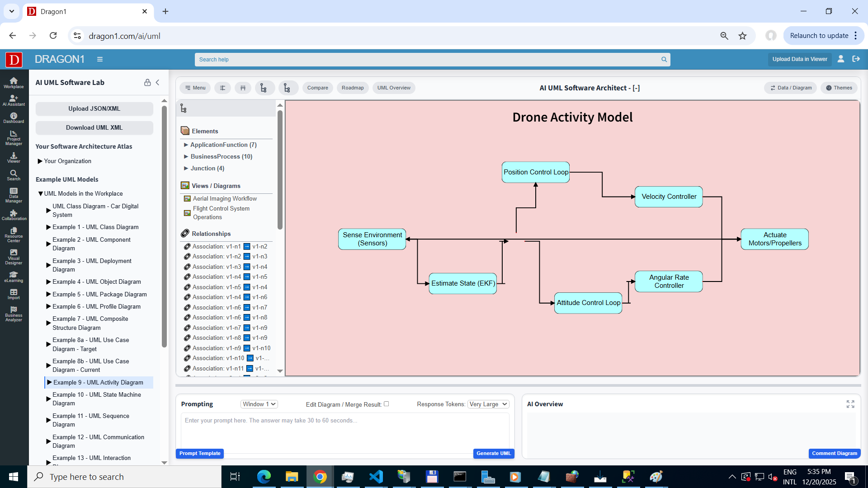868x488 pixels.
Task: Select the Collaboration puzzle icon
Action: 14,216
